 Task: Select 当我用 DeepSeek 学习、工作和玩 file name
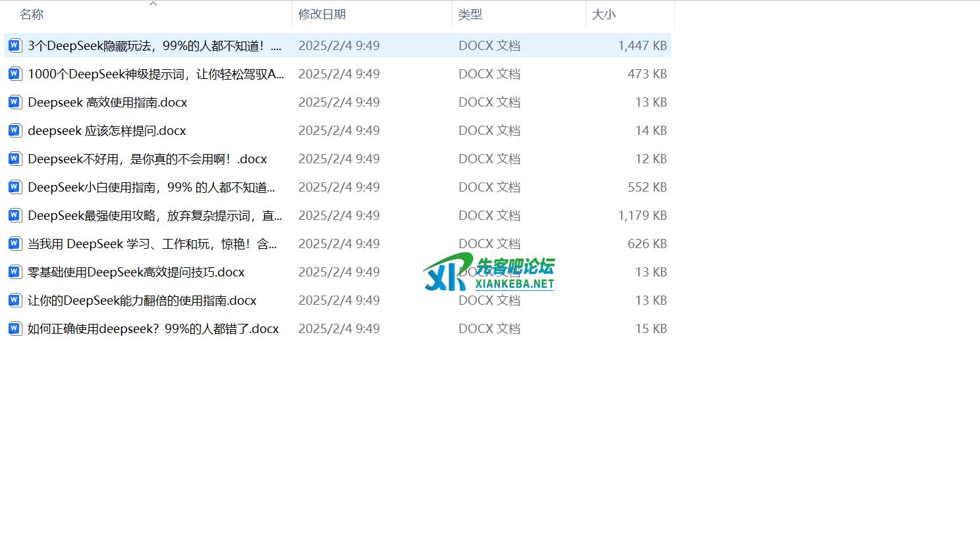click(152, 244)
